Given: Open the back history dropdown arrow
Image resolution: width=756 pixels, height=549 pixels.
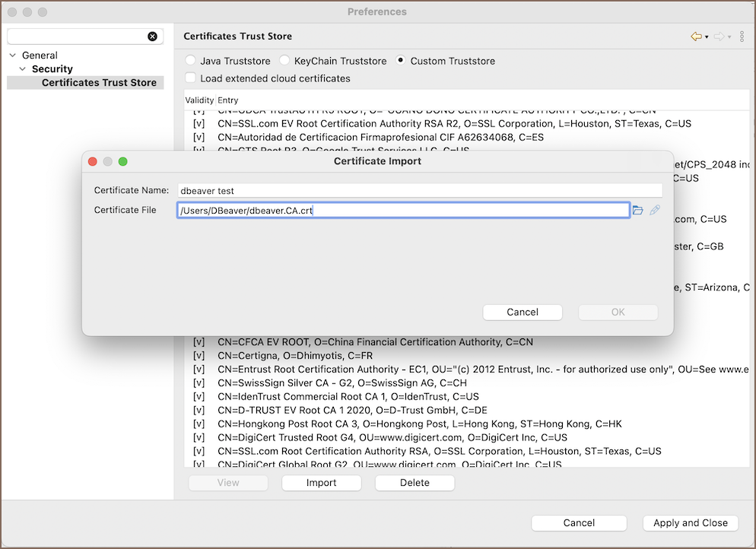Looking at the screenshot, I should (x=707, y=37).
